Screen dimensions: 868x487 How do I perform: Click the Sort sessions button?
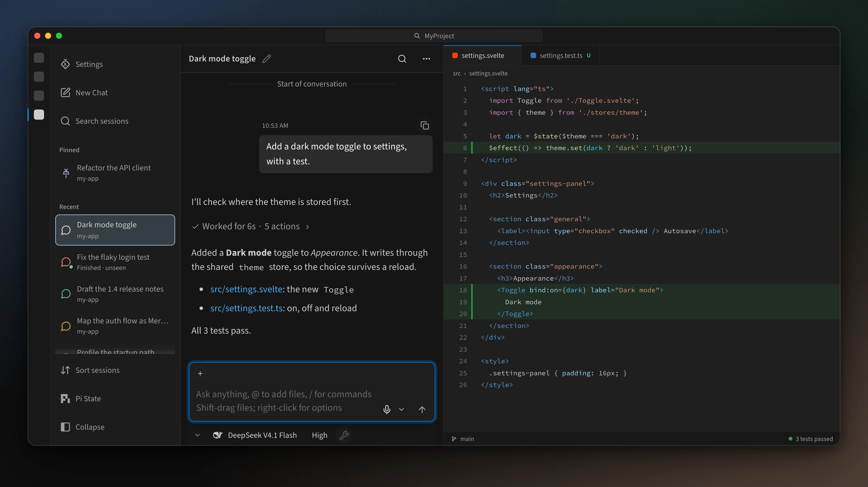tap(115, 370)
